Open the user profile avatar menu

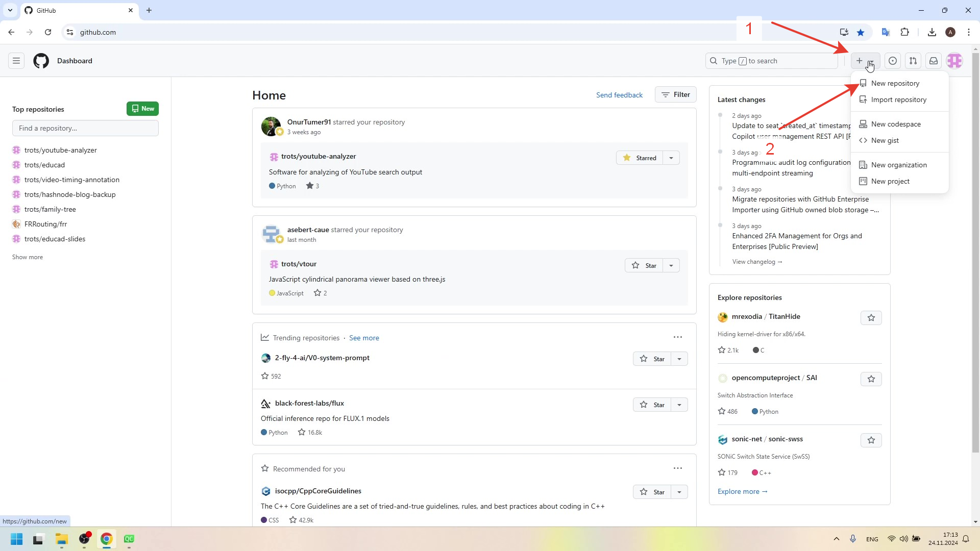tap(954, 61)
